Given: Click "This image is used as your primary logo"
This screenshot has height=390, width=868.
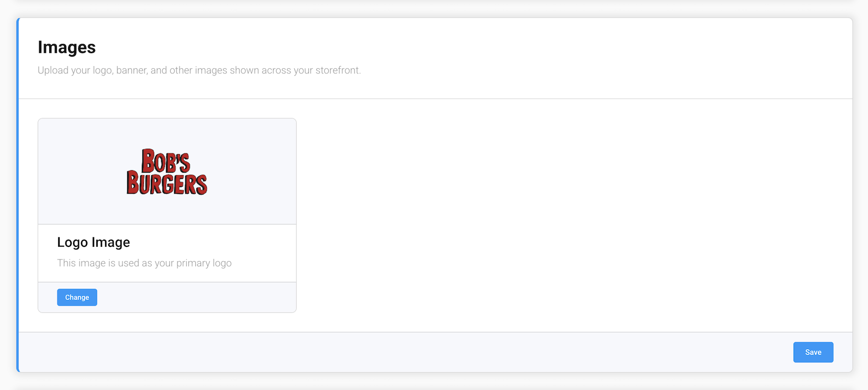Looking at the screenshot, I should (144, 263).
